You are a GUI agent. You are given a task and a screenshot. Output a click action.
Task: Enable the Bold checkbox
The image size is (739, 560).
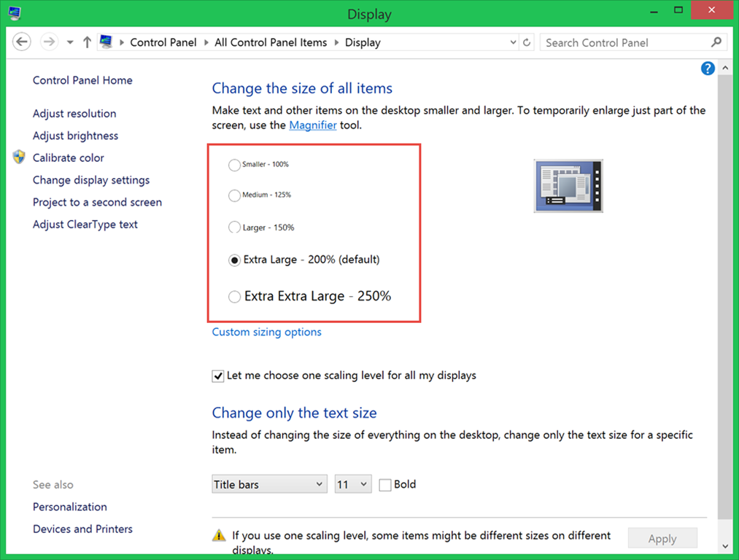pos(385,485)
